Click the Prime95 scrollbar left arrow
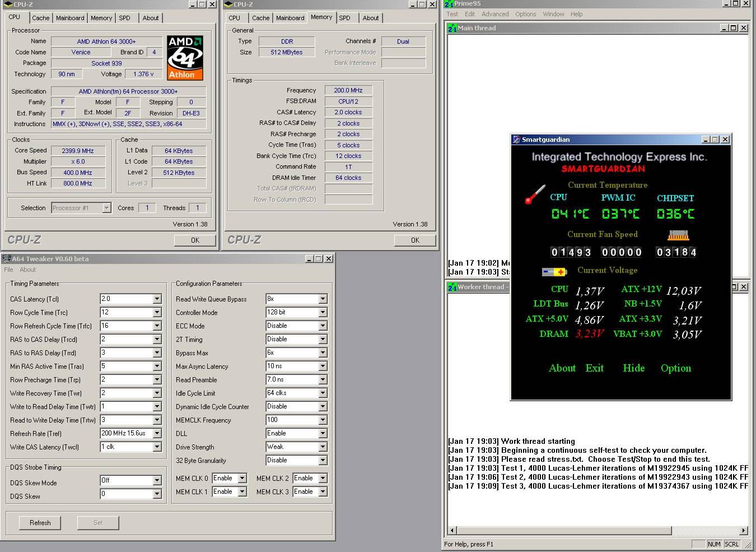 pyautogui.click(x=452, y=530)
